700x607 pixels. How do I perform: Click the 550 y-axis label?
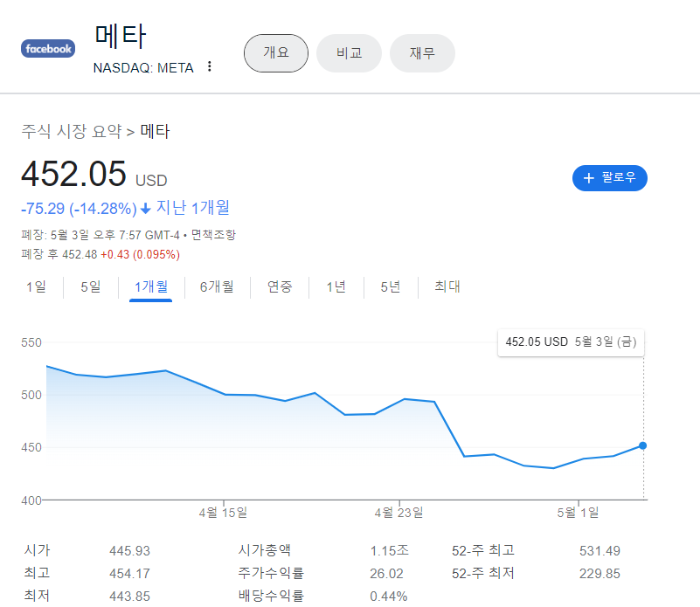point(31,342)
